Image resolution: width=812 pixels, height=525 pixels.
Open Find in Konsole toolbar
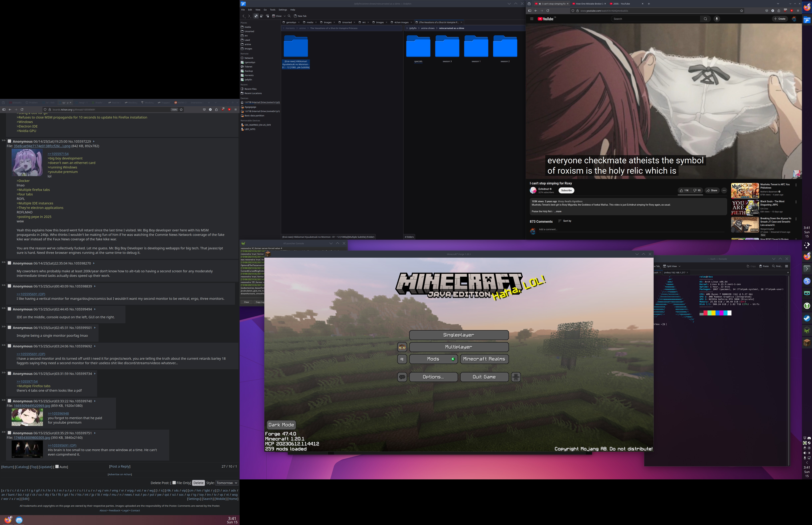[777, 266]
